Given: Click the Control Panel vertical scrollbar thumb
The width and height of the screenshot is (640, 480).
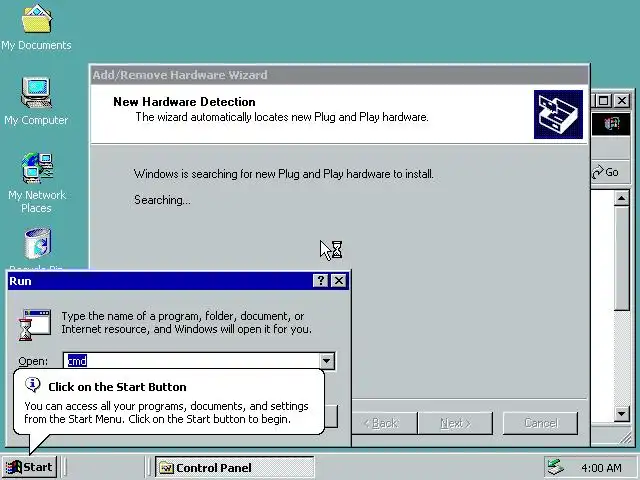Looking at the screenshot, I should 621,258.
